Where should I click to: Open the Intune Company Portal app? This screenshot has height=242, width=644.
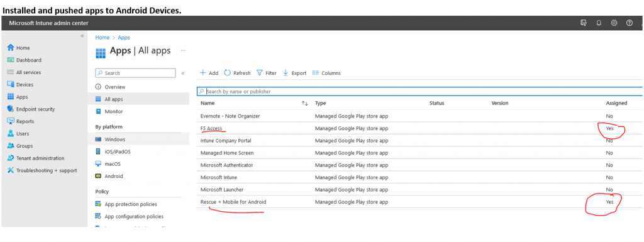pyautogui.click(x=226, y=141)
